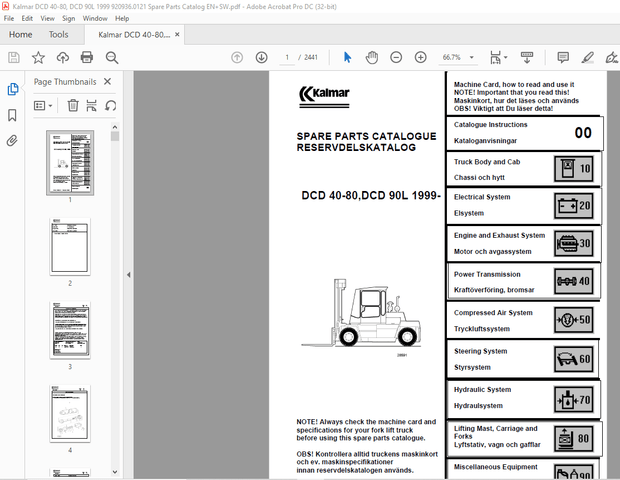The image size is (620, 480).
Task: Open Electrical System 20 section
Action: (x=524, y=206)
